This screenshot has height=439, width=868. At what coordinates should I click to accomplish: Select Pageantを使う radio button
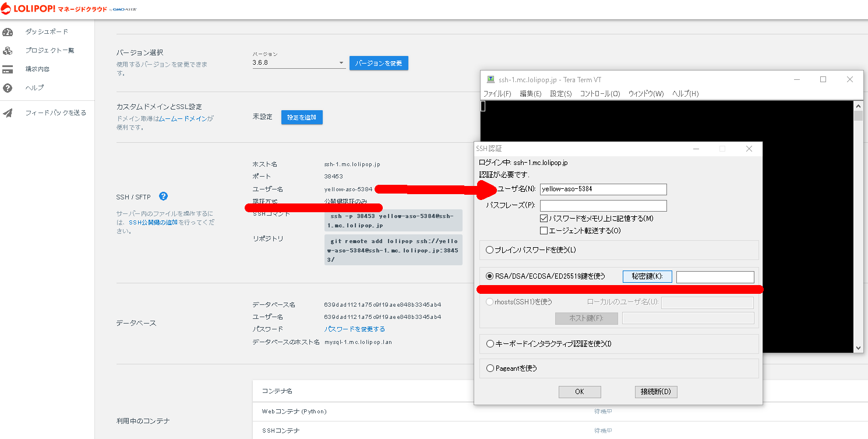click(490, 368)
